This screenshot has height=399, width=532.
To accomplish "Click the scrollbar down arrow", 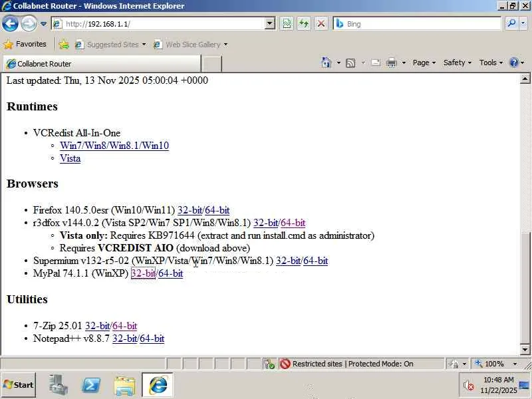I will tap(525, 349).
